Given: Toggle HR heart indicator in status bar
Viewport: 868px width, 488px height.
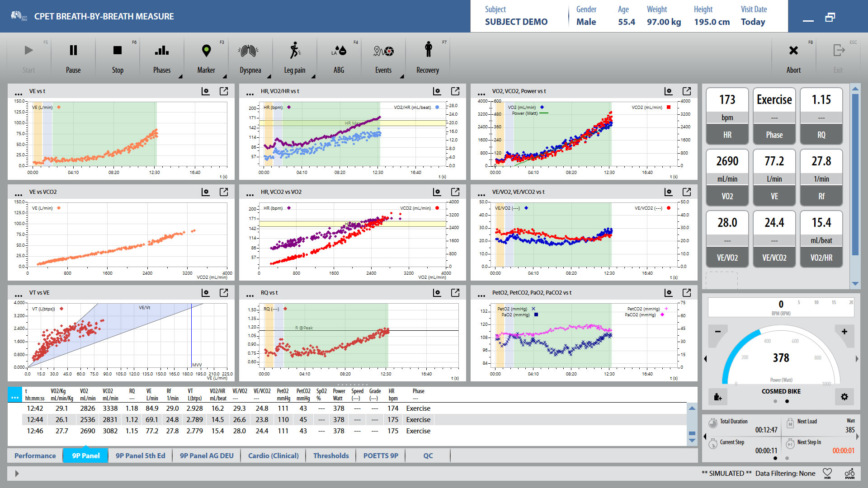Looking at the screenshot, I should click(827, 473).
